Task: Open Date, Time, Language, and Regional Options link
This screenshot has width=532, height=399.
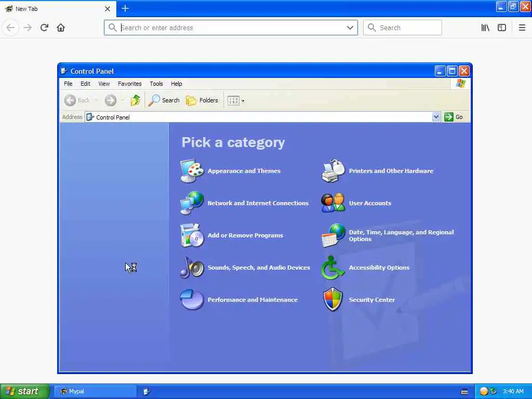Action: 402,235
